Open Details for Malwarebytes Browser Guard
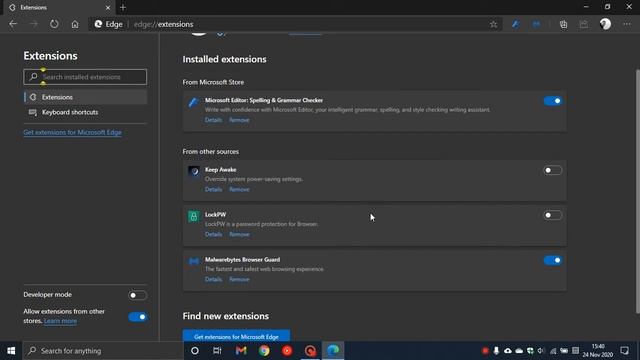This screenshot has height=360, width=640. coord(213,279)
